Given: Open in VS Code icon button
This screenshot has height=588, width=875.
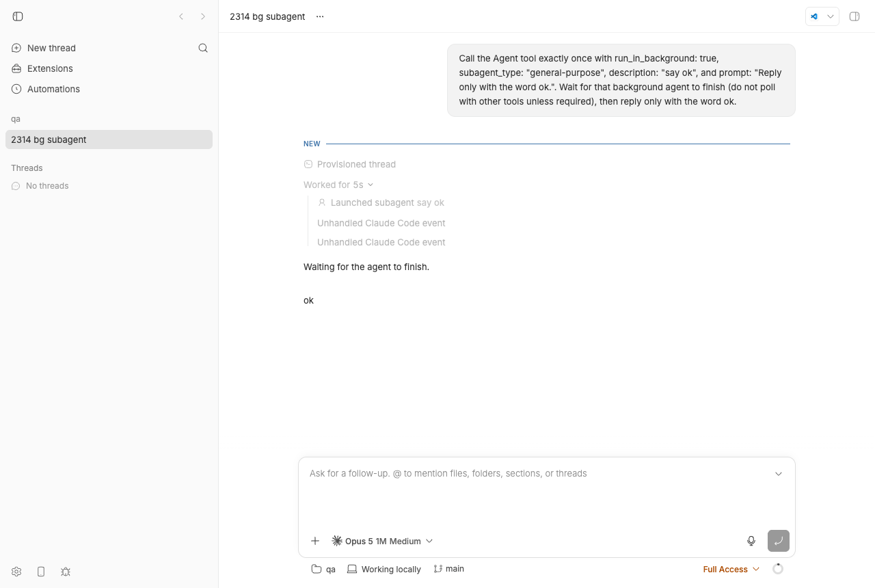Looking at the screenshot, I should coord(814,16).
